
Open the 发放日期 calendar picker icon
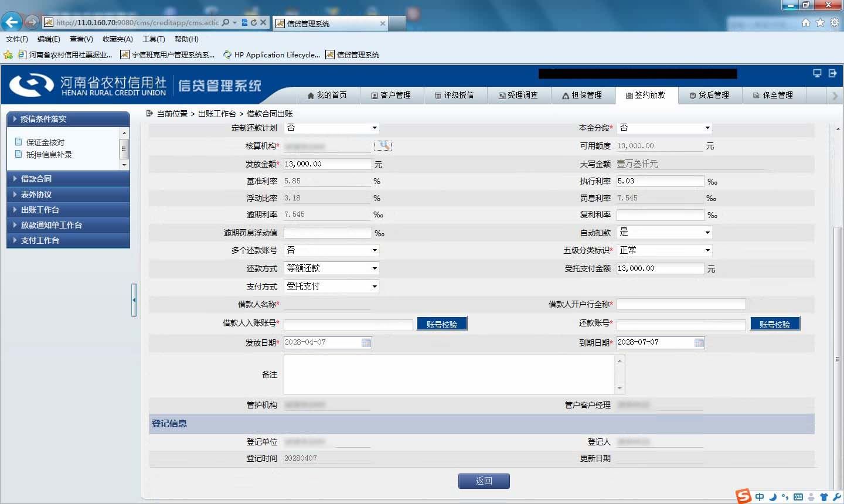(x=366, y=342)
